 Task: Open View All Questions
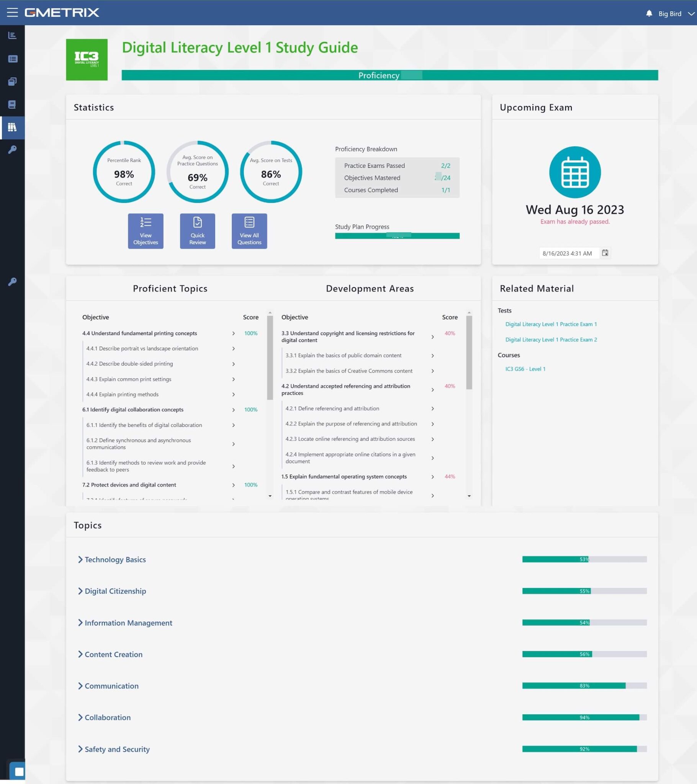(249, 231)
